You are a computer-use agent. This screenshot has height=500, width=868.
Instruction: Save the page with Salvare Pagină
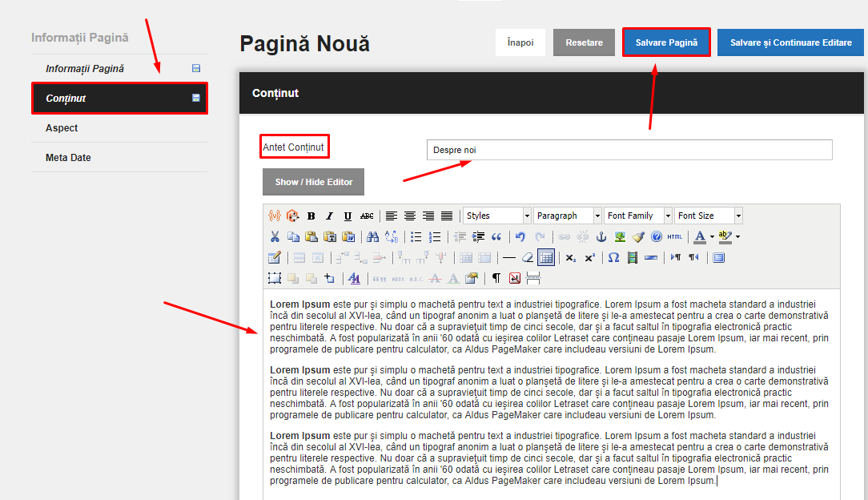coord(666,42)
